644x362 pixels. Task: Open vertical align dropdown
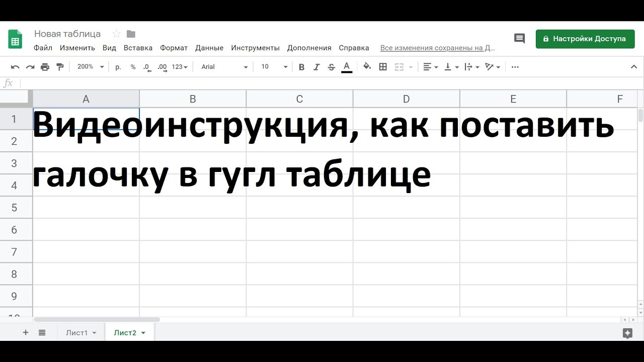point(451,67)
